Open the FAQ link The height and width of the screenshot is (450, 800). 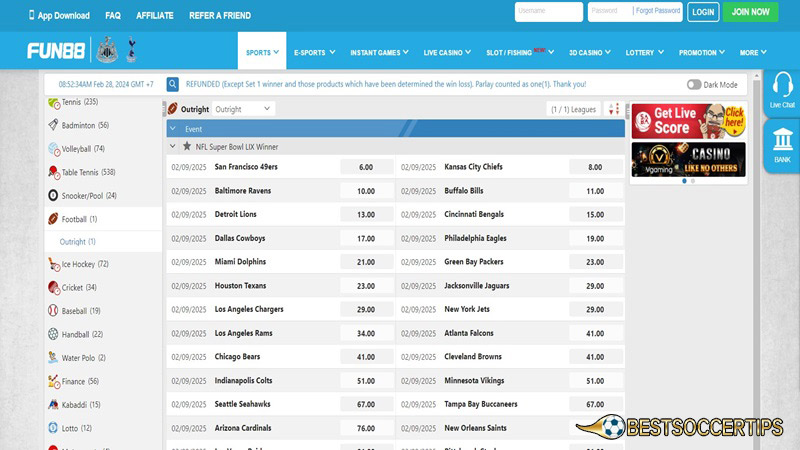click(113, 16)
